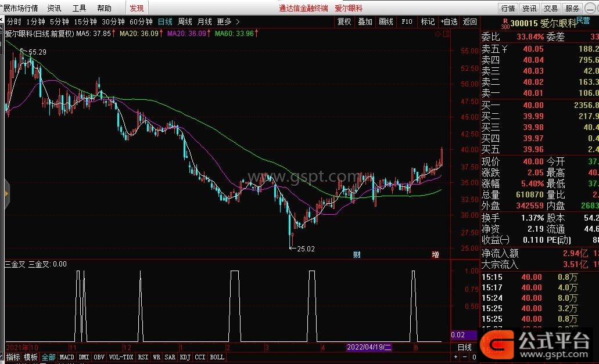Open the 扩展市场行情 menu
599x364 pixels.
[19, 8]
